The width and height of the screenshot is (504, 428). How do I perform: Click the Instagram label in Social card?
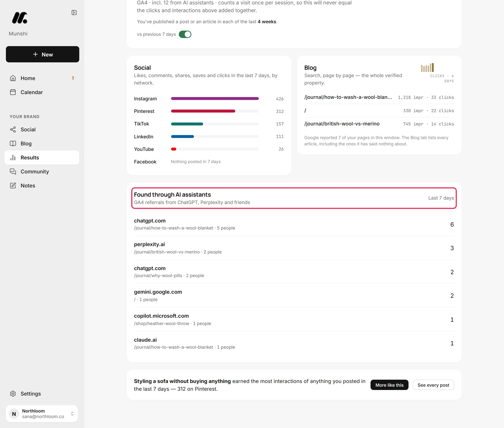point(145,99)
